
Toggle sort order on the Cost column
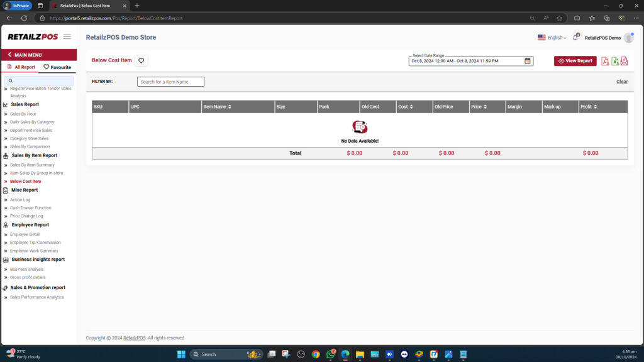click(x=411, y=106)
